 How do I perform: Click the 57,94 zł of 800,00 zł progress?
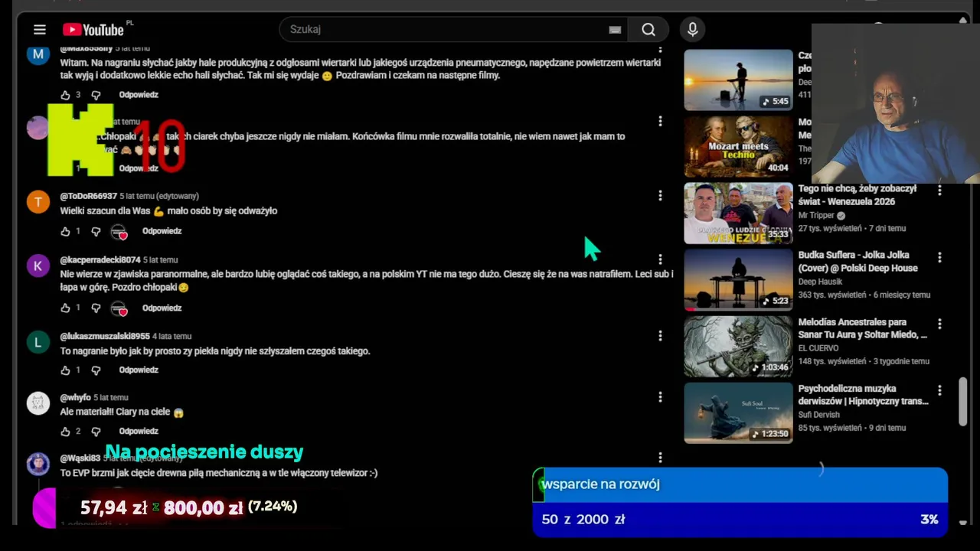[188, 507]
